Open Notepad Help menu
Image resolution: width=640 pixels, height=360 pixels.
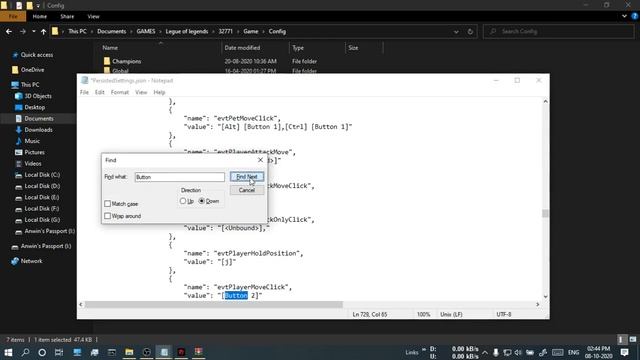(x=159, y=92)
